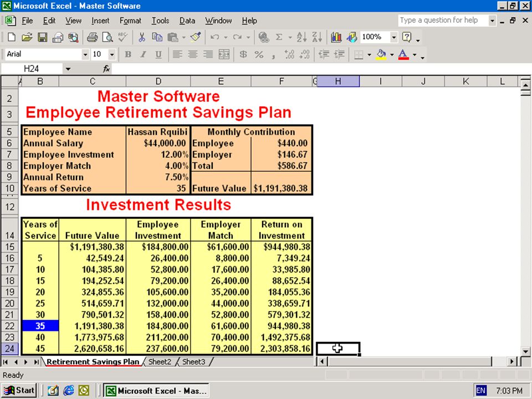Image resolution: width=532 pixels, height=399 pixels.
Task: Toggle Italic formatting
Action: [x=143, y=54]
